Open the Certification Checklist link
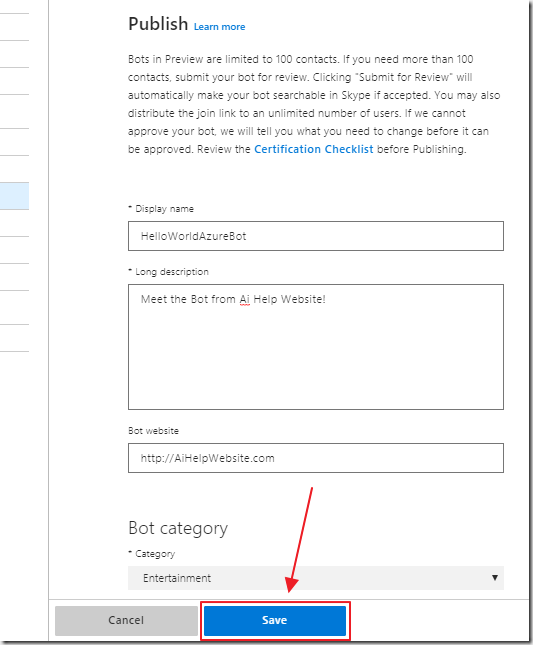Viewport: 533px width, 645px height. coord(313,149)
